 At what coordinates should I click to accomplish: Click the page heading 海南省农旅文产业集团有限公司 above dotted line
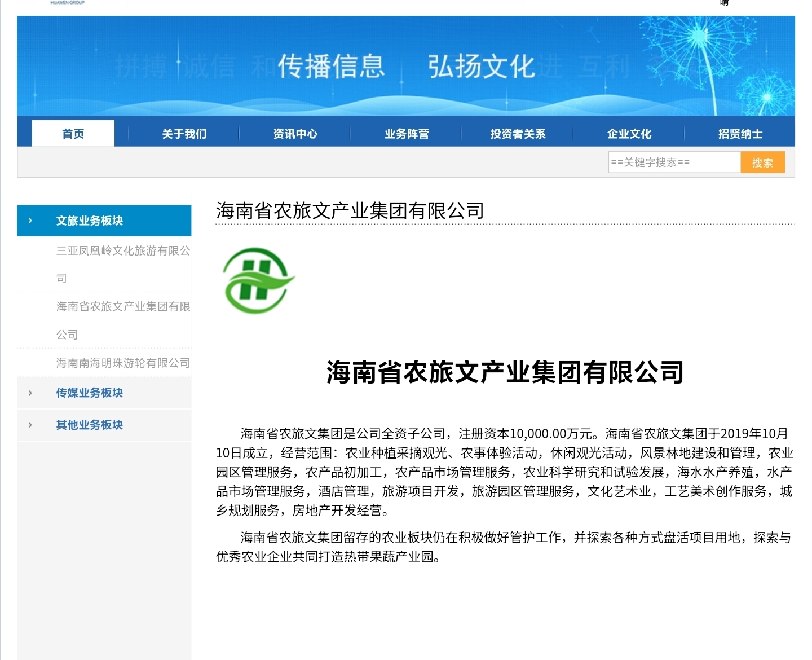[350, 210]
